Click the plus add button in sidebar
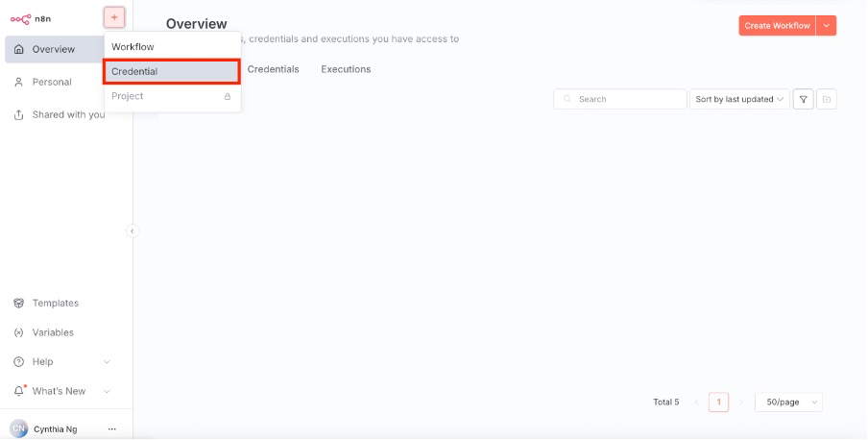 point(114,17)
